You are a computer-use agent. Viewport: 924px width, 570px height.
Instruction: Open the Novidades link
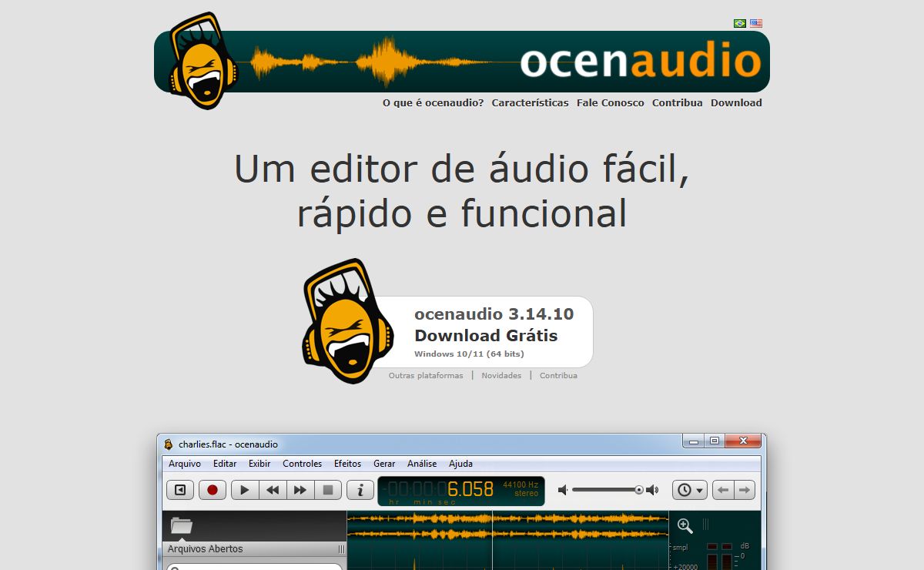click(501, 376)
